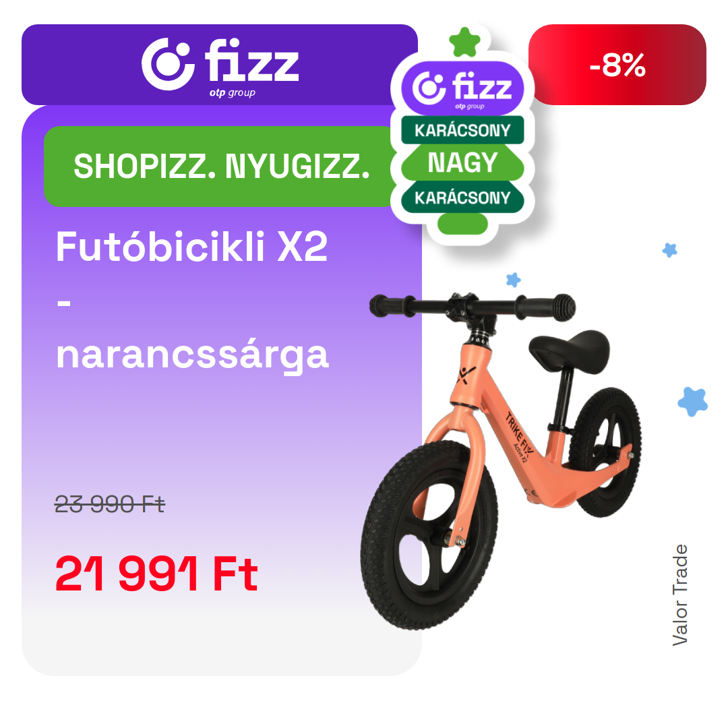Click the fizz otp group logo banner
This screenshot has height=728, width=728.
[x=219, y=65]
